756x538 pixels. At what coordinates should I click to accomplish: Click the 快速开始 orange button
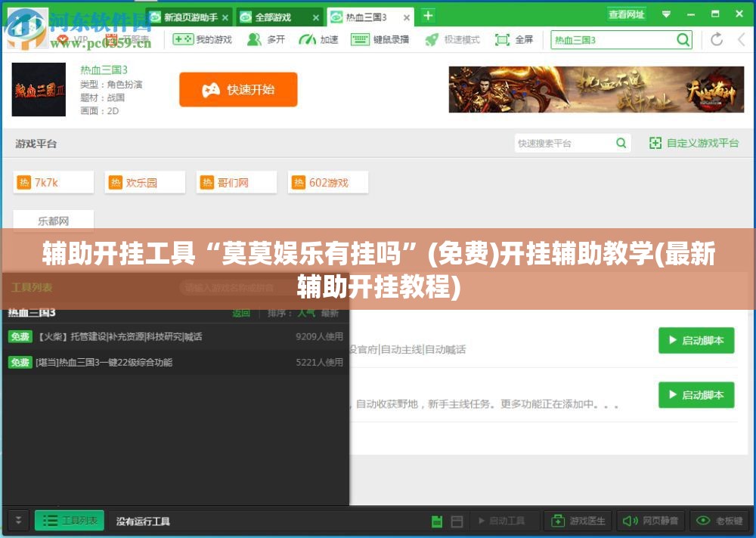(238, 90)
